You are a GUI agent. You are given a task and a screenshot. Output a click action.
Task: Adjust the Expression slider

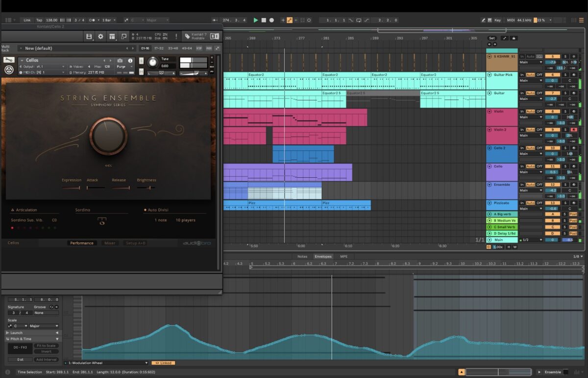tap(71, 188)
